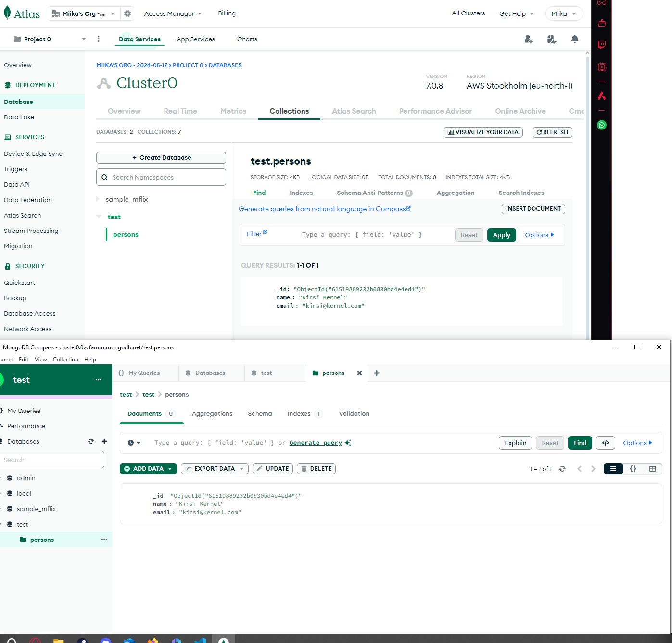Open the recent queries clock icon

[x=134, y=443]
